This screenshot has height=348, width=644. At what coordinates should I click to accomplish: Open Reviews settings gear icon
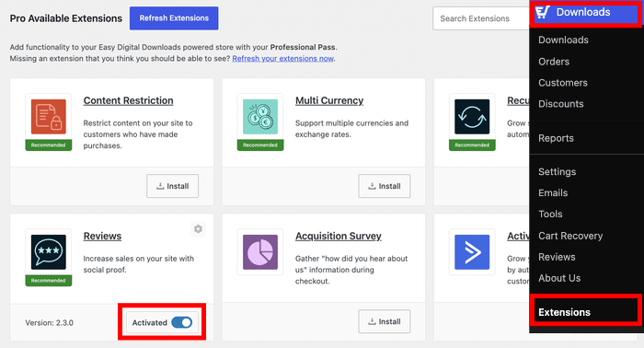click(198, 229)
